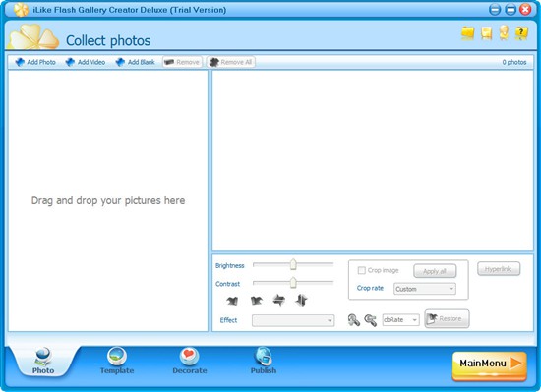The height and width of the screenshot is (392, 541).
Task: Switch to the Template tab
Action: [x=117, y=362]
